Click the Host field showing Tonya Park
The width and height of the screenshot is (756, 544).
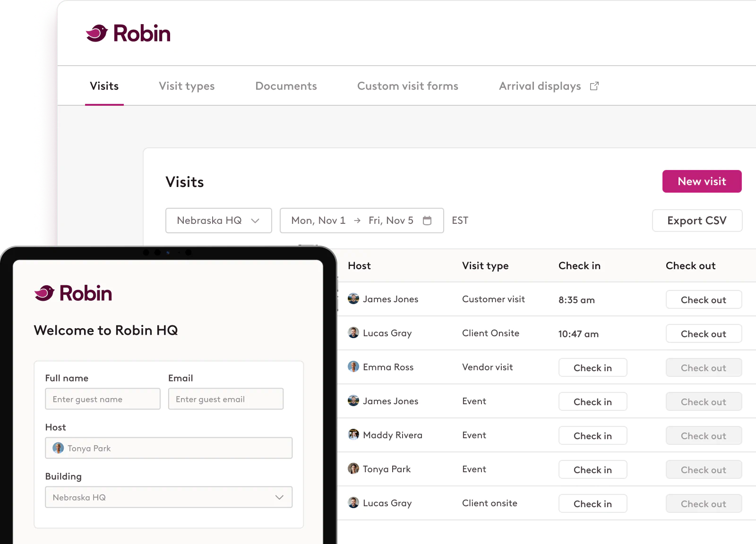169,448
